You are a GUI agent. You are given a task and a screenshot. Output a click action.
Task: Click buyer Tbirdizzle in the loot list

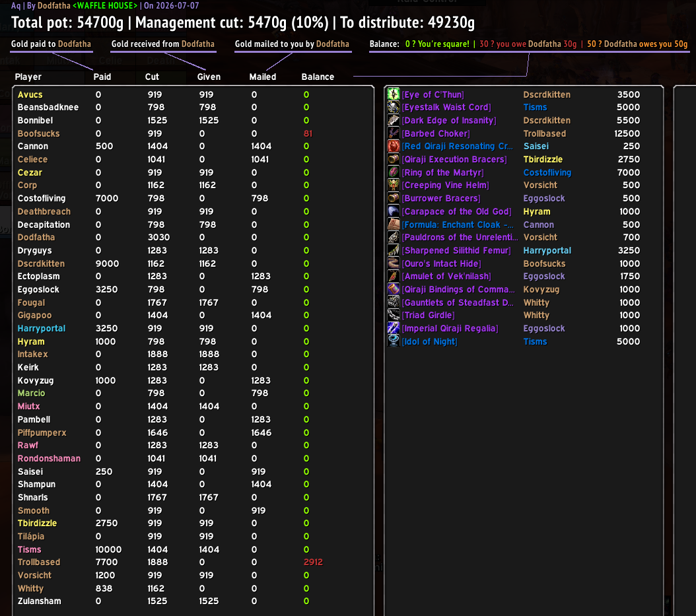[x=542, y=159]
